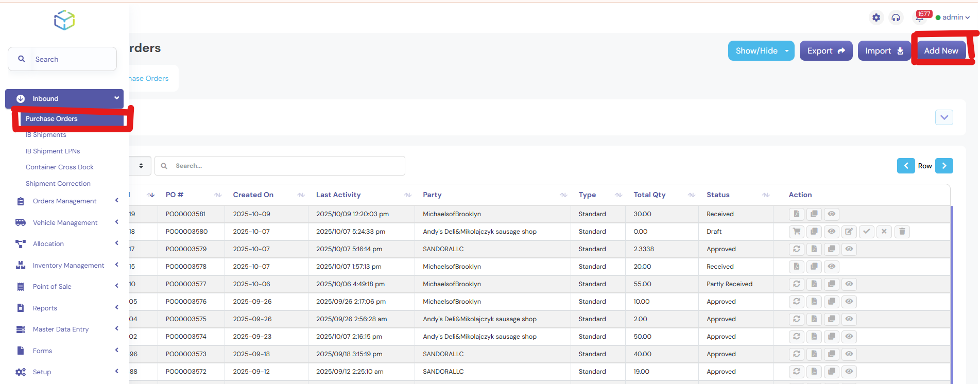Expand the Orders Management sidebar section
The width and height of the screenshot is (980, 384).
coord(65,201)
